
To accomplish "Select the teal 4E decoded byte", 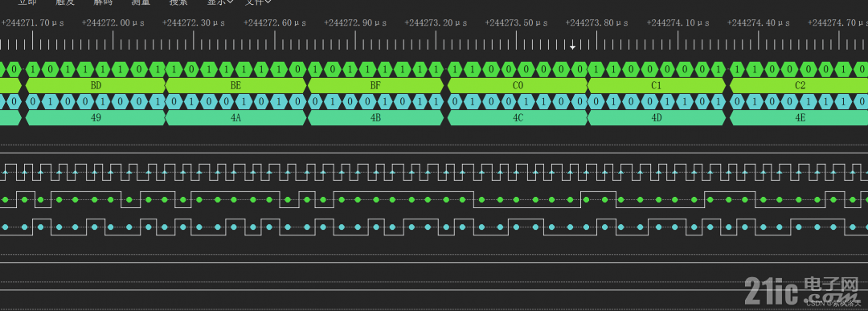I will point(799,118).
